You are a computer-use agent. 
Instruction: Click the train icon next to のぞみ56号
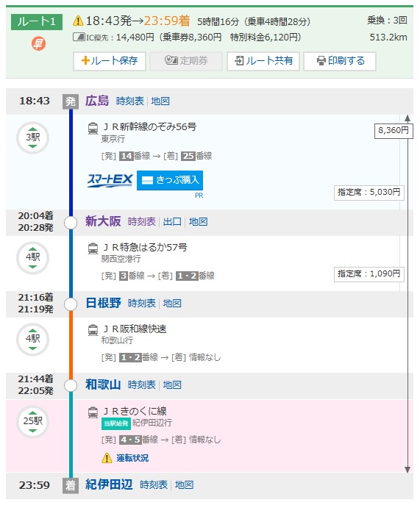[x=93, y=129]
